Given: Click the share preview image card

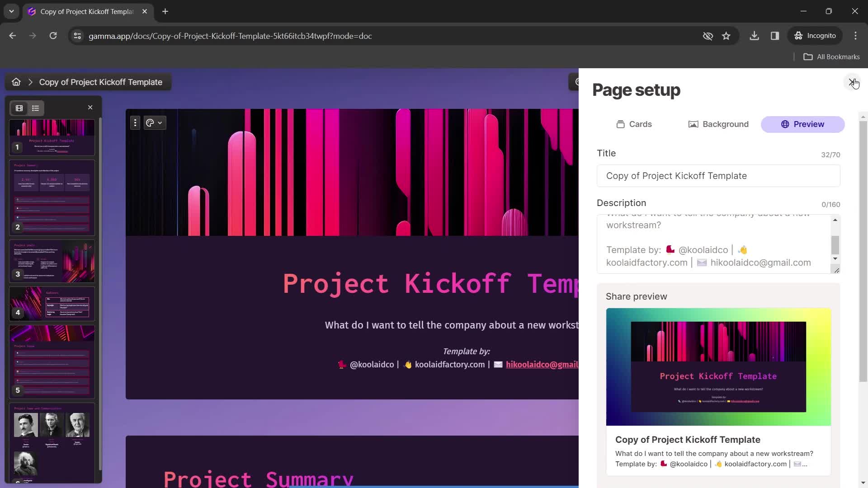Looking at the screenshot, I should coord(718,367).
